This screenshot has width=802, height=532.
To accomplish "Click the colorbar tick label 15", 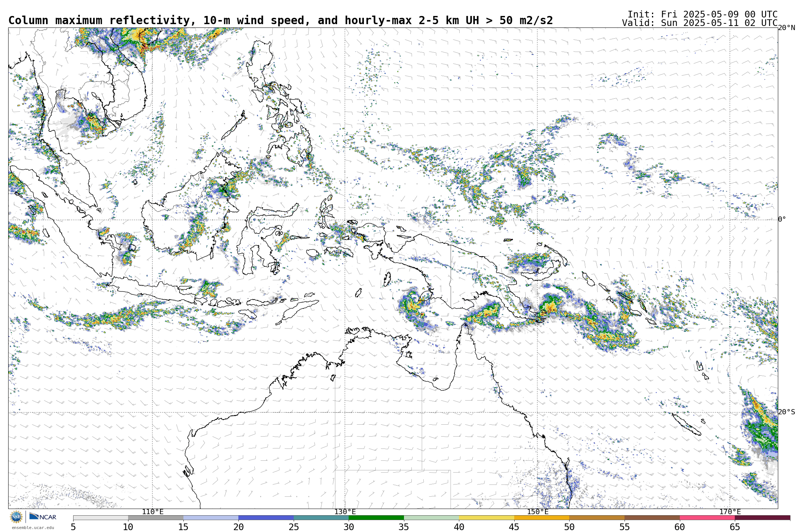I will [183, 527].
